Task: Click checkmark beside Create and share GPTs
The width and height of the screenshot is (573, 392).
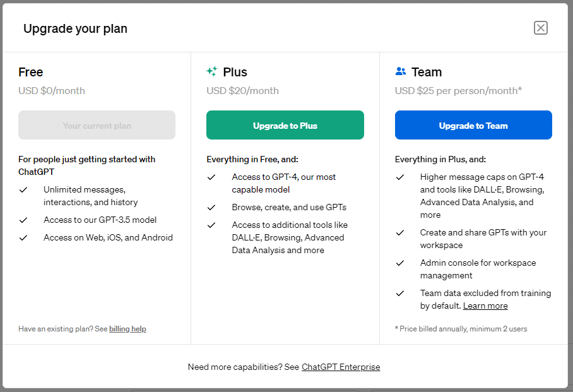Action: click(x=400, y=233)
